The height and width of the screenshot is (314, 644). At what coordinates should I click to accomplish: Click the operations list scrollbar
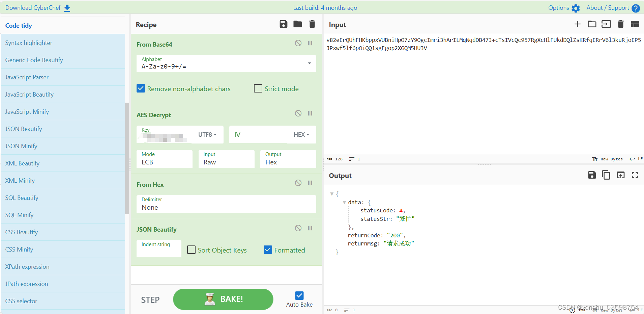click(127, 158)
